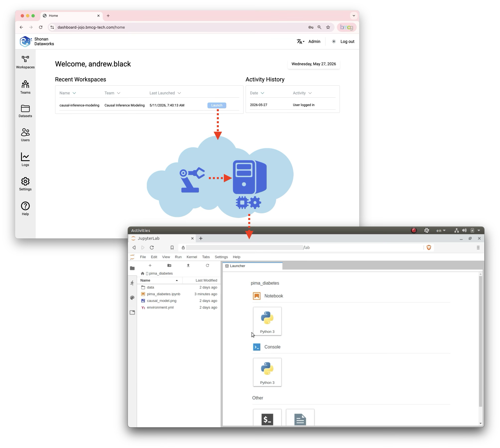Viewport: 500px width, 448px height.
Task: Sort Recent Workspaces by Team column
Action: coord(112,93)
